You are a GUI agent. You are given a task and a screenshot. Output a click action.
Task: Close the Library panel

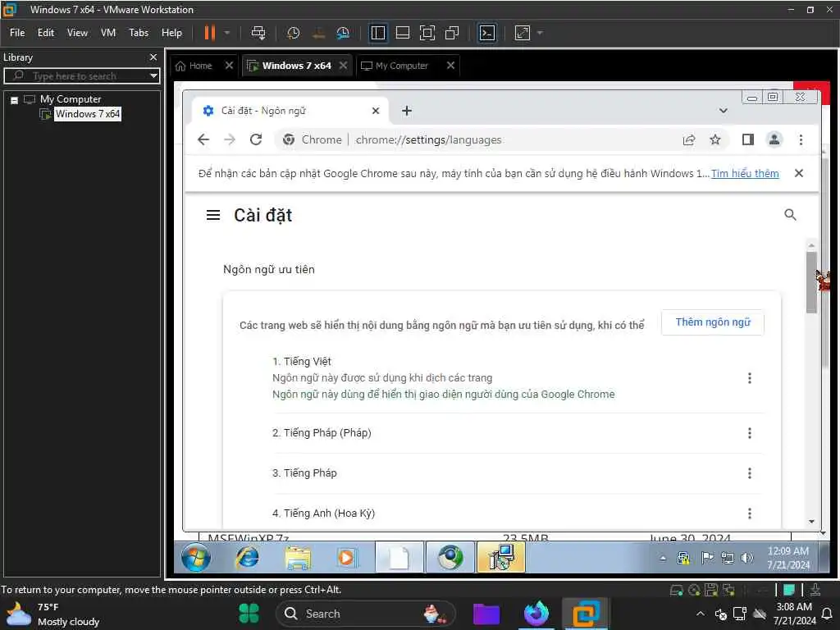[x=153, y=57]
